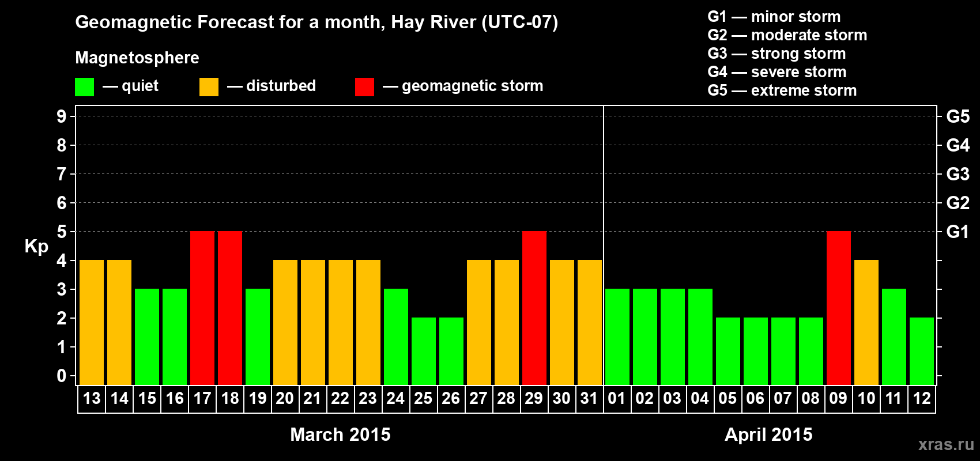Click the green bar for April 11

894,337
